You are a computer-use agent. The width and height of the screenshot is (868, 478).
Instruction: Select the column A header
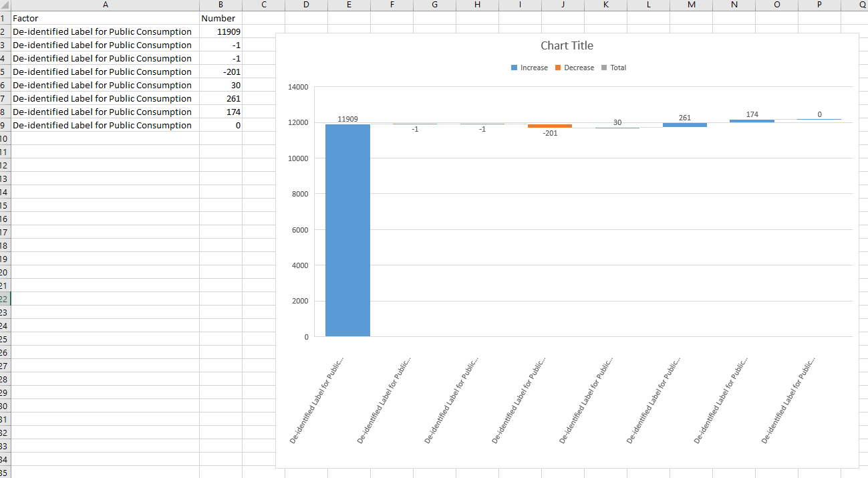[x=105, y=5]
